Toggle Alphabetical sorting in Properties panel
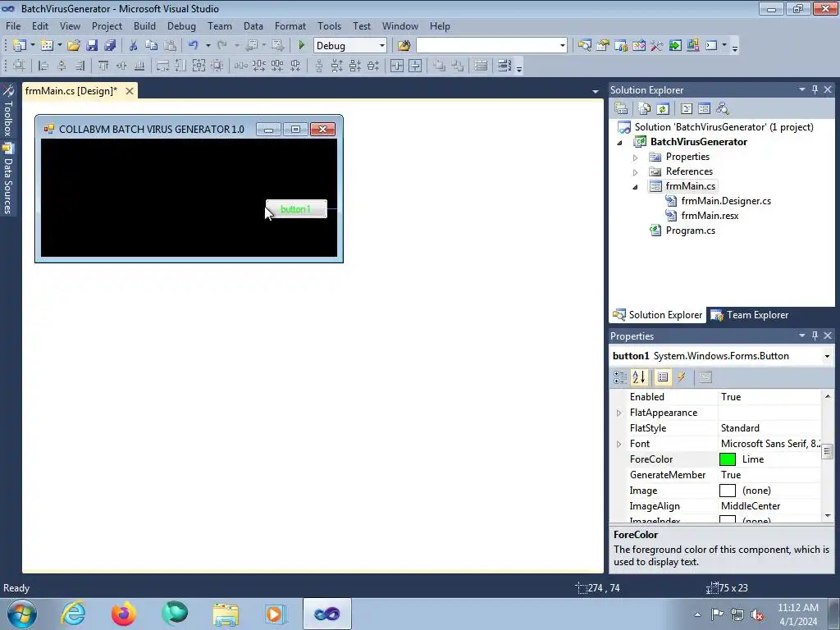This screenshot has width=840, height=630. pyautogui.click(x=638, y=377)
